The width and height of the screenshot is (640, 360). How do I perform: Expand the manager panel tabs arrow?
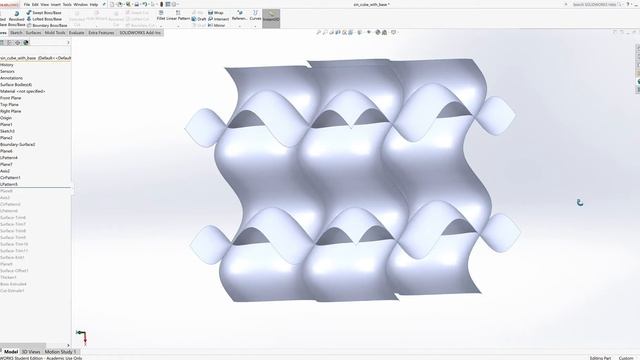click(x=68, y=42)
